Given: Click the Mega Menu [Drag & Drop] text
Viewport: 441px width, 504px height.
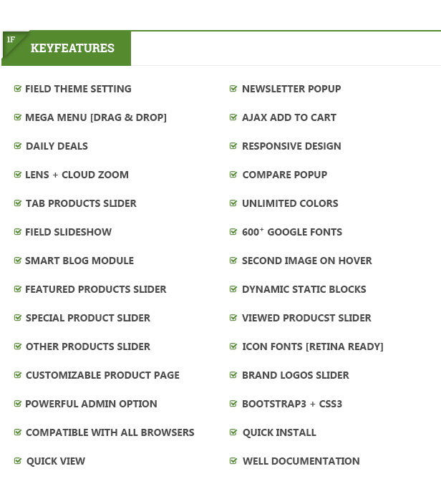Looking at the screenshot, I should [x=96, y=117].
